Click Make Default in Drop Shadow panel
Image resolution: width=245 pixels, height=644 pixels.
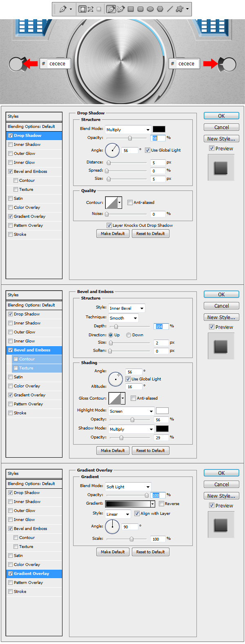click(113, 234)
